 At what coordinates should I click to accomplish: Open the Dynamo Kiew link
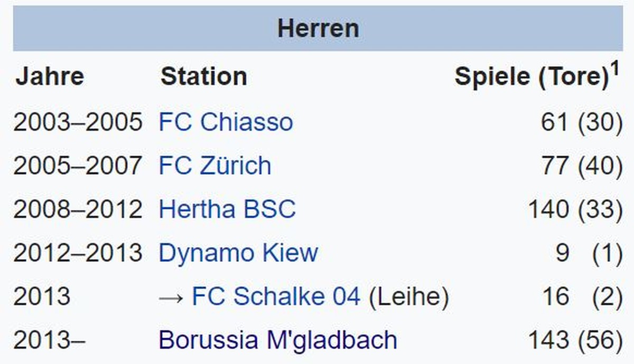pos(238,254)
